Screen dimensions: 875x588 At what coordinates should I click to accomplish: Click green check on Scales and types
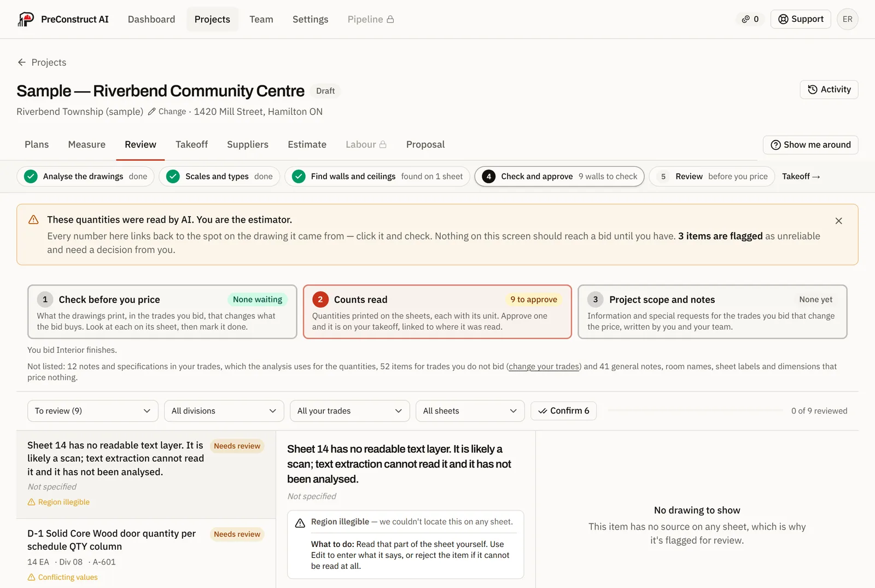pos(173,176)
